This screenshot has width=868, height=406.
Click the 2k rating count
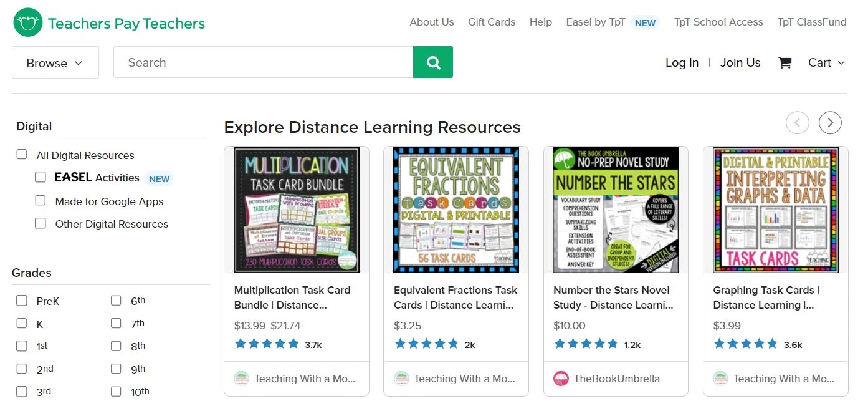tap(470, 345)
